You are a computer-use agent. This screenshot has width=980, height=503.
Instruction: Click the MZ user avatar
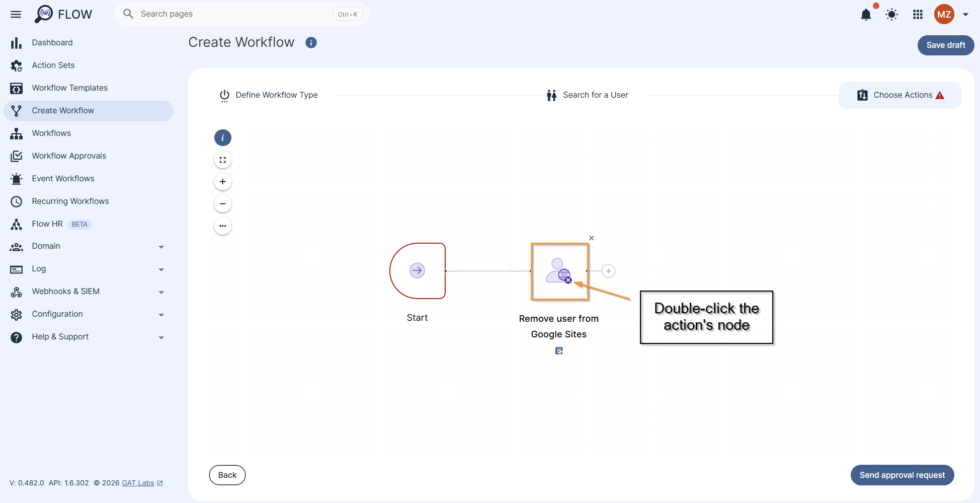coord(944,15)
